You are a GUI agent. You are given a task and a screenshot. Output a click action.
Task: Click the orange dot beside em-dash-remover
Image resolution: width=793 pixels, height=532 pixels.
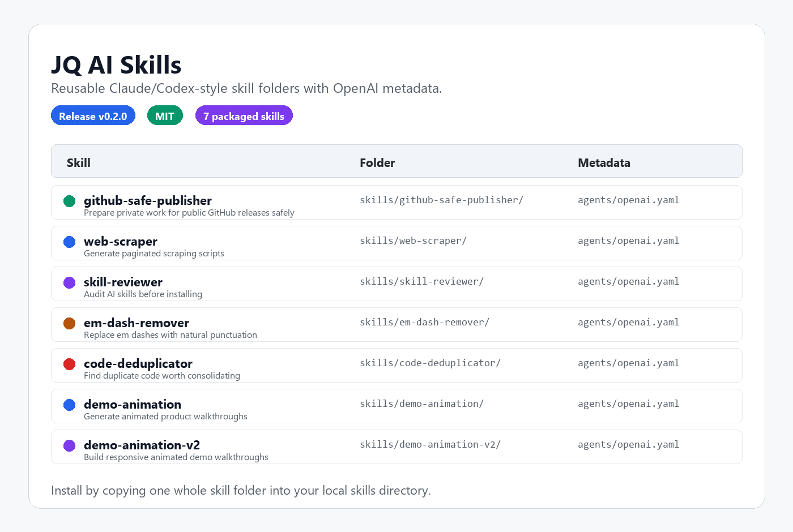(69, 323)
